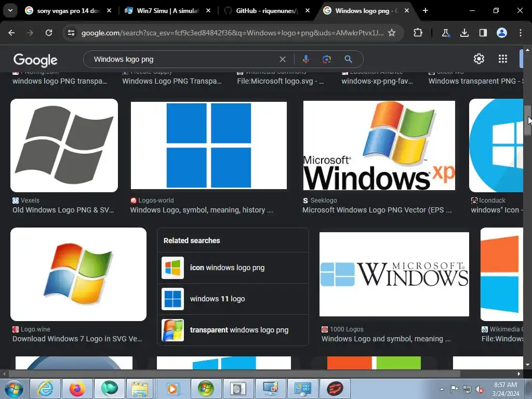The width and height of the screenshot is (532, 399).
Task: Open site information icon in address bar
Action: pyautogui.click(x=71, y=33)
